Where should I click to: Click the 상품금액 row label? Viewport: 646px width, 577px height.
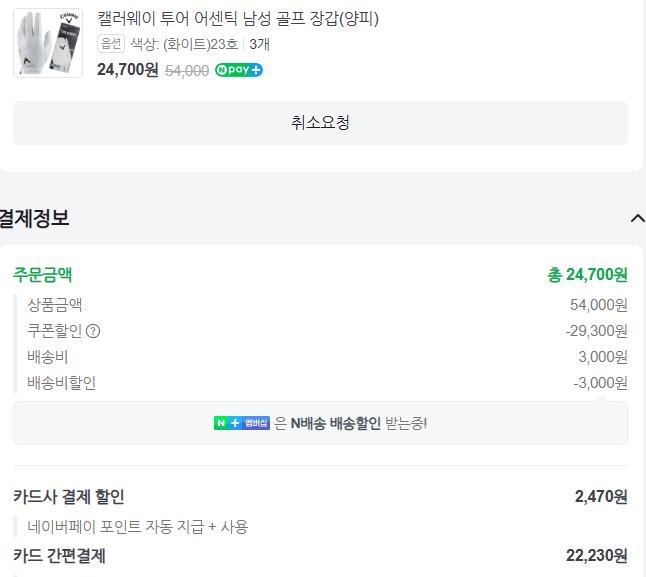55,305
